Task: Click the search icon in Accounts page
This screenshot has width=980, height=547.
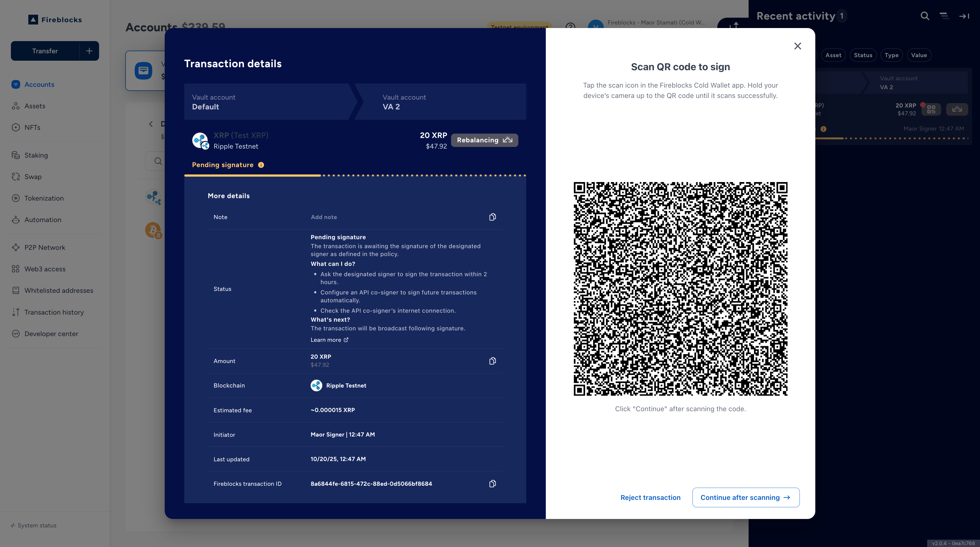Action: pos(158,161)
